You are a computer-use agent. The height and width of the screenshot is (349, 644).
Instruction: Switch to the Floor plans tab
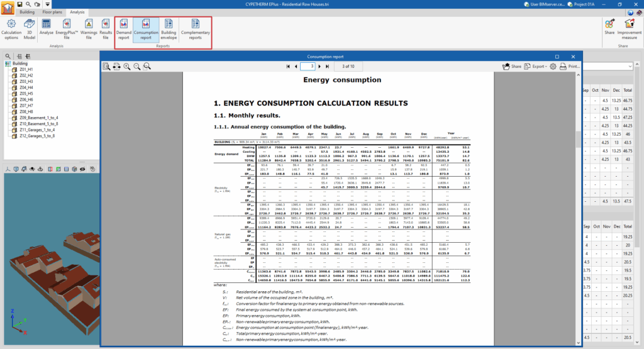point(52,12)
